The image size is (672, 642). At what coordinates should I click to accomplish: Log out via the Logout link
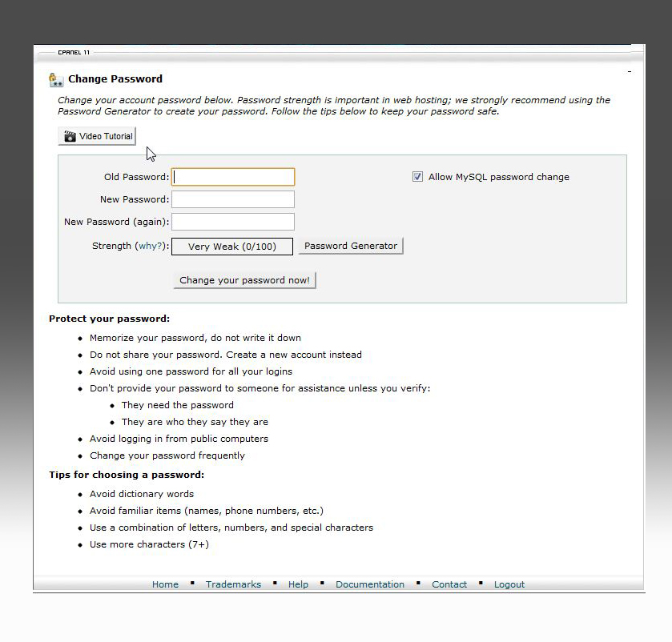(509, 584)
